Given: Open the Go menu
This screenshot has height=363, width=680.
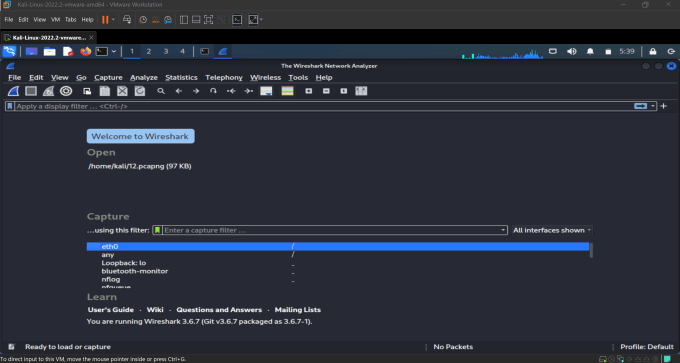Looking at the screenshot, I should click(81, 78).
